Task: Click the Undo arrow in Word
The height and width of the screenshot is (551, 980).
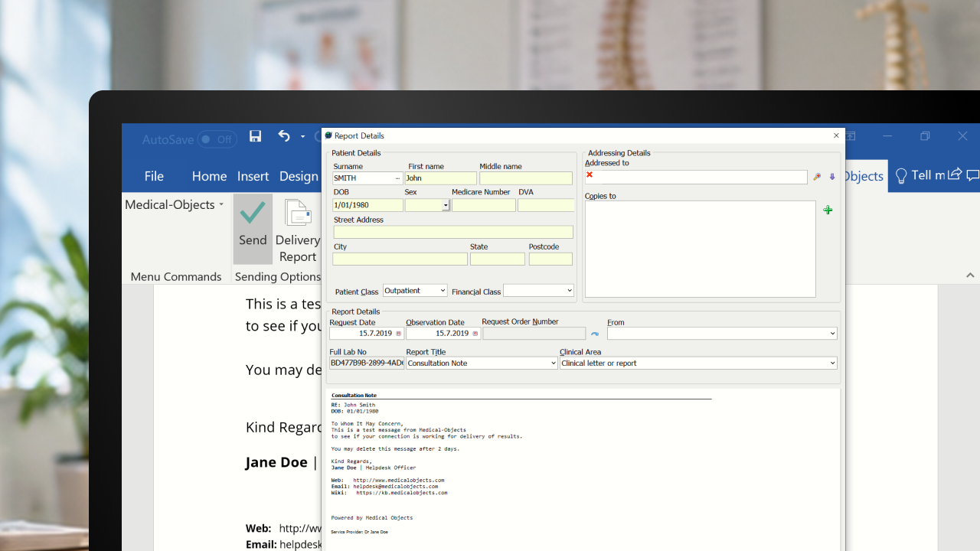Action: (x=284, y=136)
